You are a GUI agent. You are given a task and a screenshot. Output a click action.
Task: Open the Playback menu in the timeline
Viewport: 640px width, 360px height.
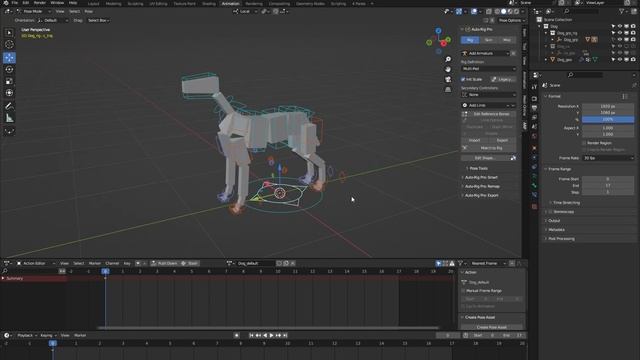[x=25, y=335]
